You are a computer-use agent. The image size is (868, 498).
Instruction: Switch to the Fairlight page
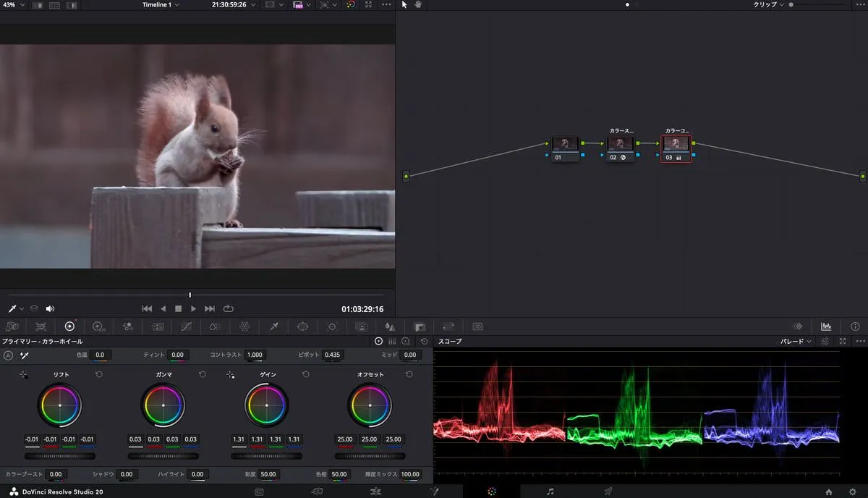click(550, 491)
